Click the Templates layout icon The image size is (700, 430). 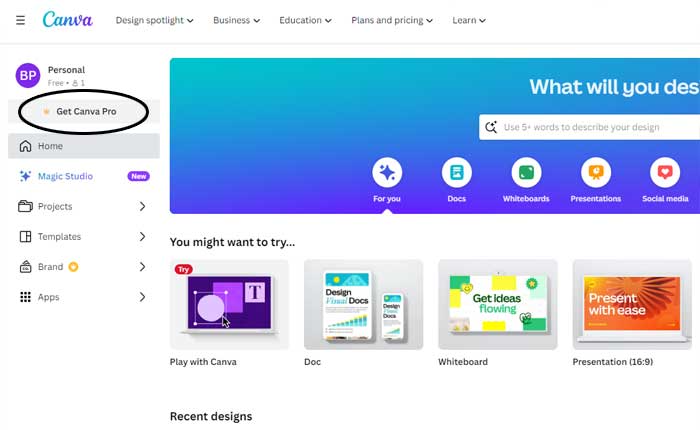25,236
